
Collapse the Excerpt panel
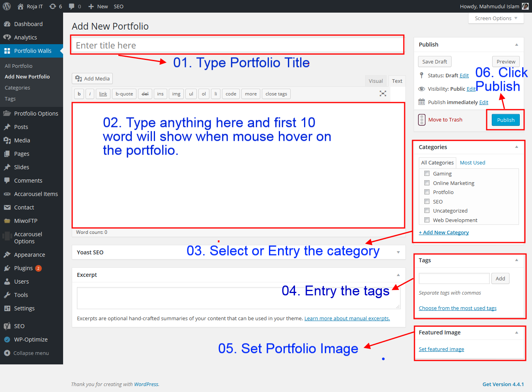398,275
